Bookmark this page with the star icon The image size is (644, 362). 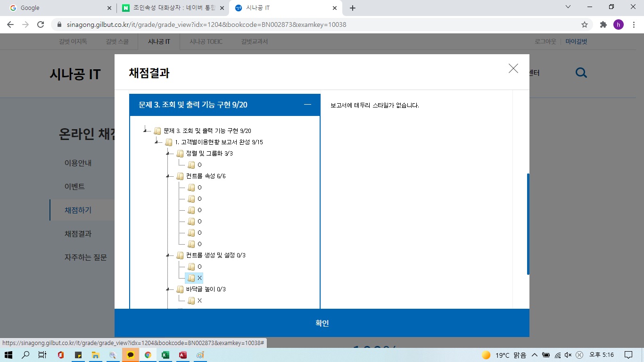coord(585,25)
